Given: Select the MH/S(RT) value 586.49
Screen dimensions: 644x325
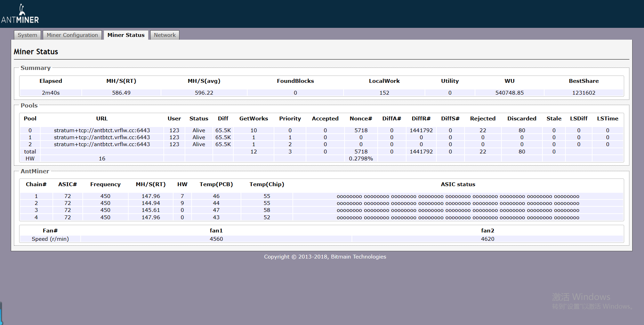Looking at the screenshot, I should click(x=121, y=93).
